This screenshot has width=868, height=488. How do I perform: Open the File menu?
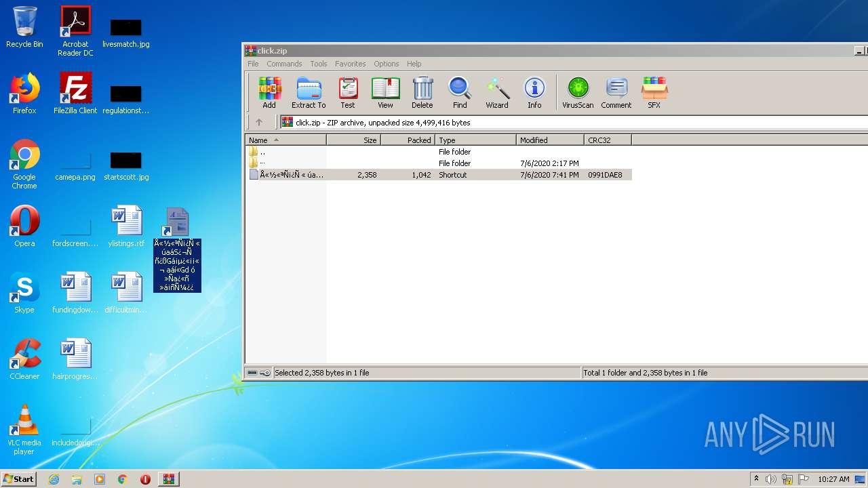coord(253,64)
